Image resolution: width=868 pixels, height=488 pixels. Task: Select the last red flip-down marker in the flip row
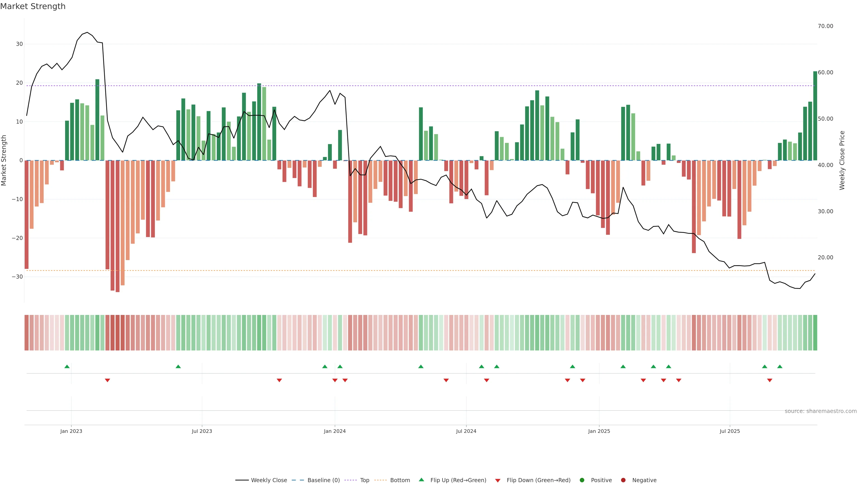pyautogui.click(x=770, y=380)
